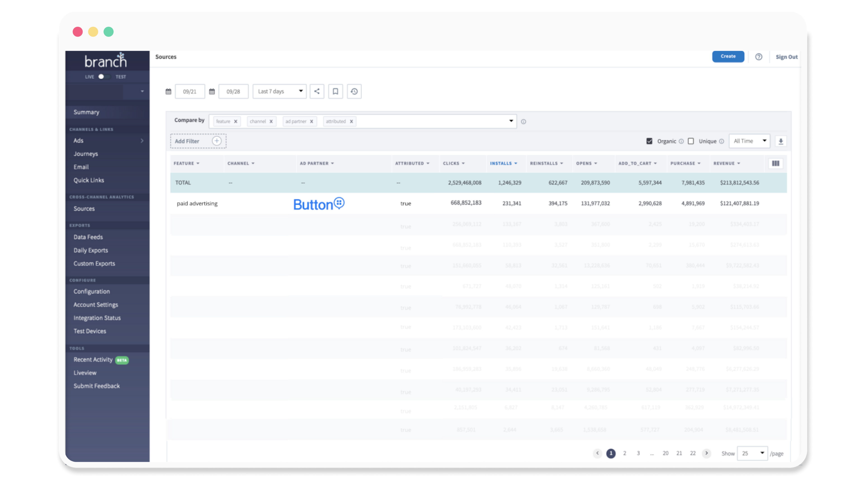Image resolution: width=868 pixels, height=488 pixels.
Task: Open the Last 7 days dropdown
Action: (x=279, y=91)
